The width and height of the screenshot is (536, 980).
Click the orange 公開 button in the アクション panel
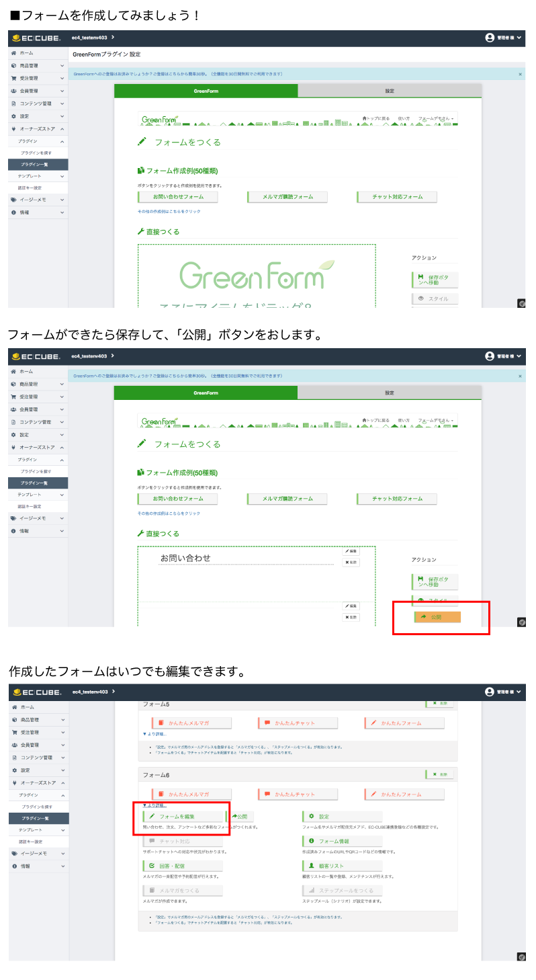click(437, 616)
